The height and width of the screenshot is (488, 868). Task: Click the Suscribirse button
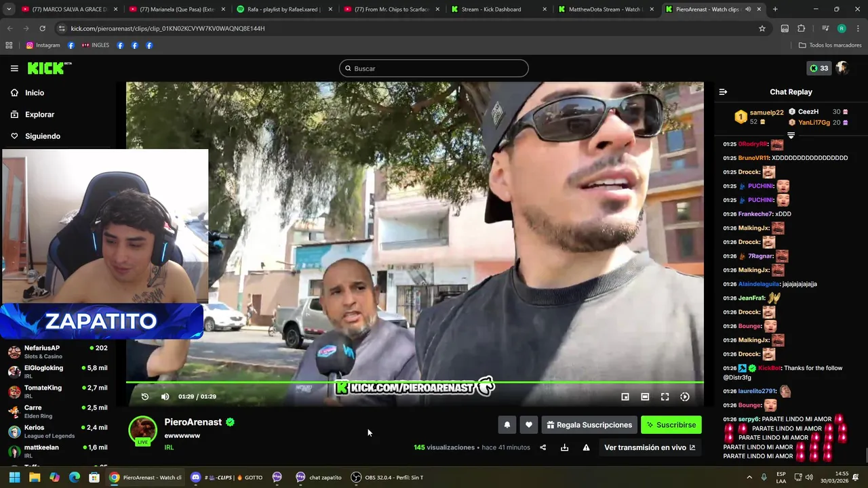(x=671, y=425)
